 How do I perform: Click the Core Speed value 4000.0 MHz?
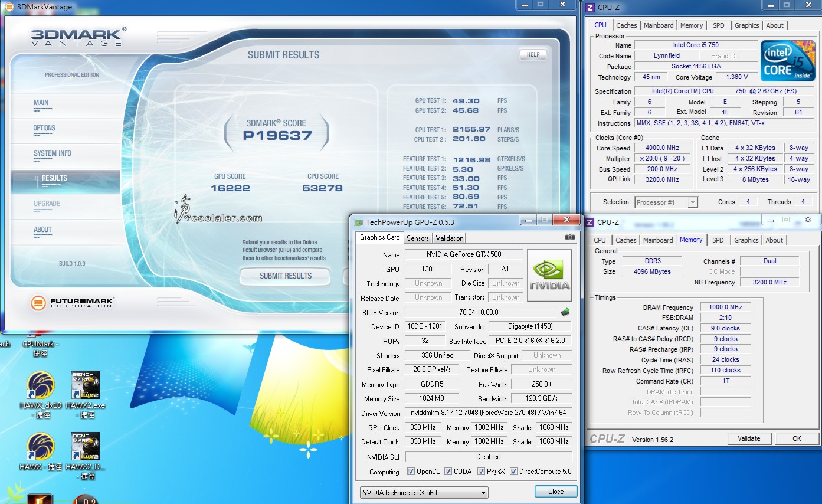[662, 148]
